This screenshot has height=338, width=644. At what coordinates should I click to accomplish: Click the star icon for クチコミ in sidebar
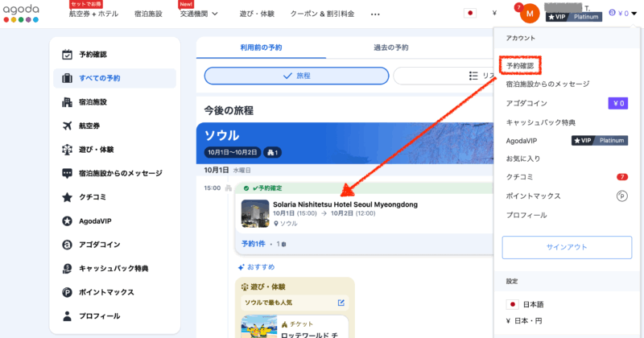[x=67, y=197]
